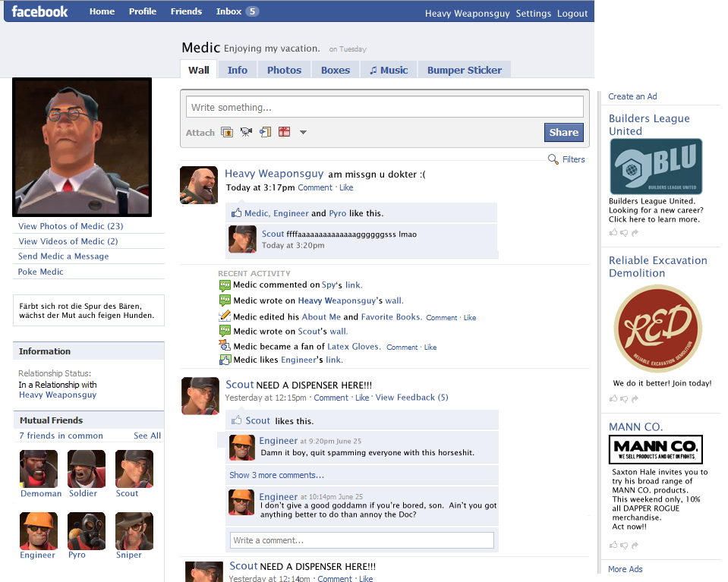Open the attach more options dropdown arrow

tap(303, 132)
